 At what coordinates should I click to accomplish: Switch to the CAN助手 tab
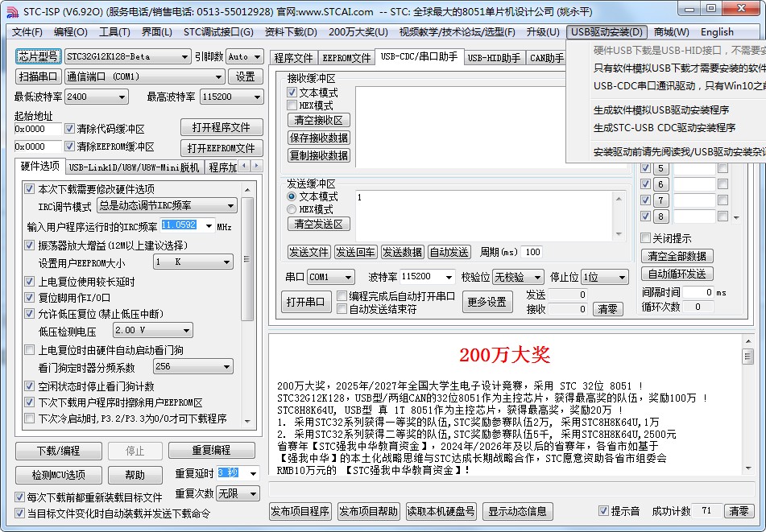click(547, 58)
